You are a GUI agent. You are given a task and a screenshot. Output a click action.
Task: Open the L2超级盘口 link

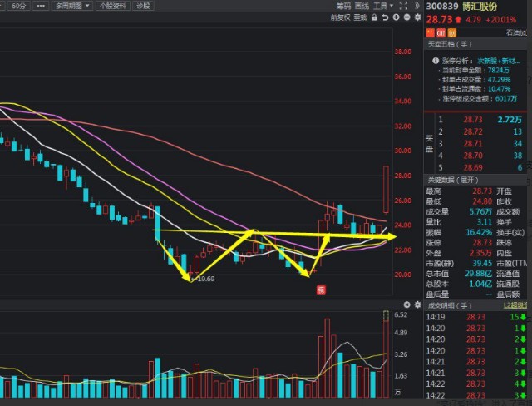pyautogui.click(x=517, y=306)
